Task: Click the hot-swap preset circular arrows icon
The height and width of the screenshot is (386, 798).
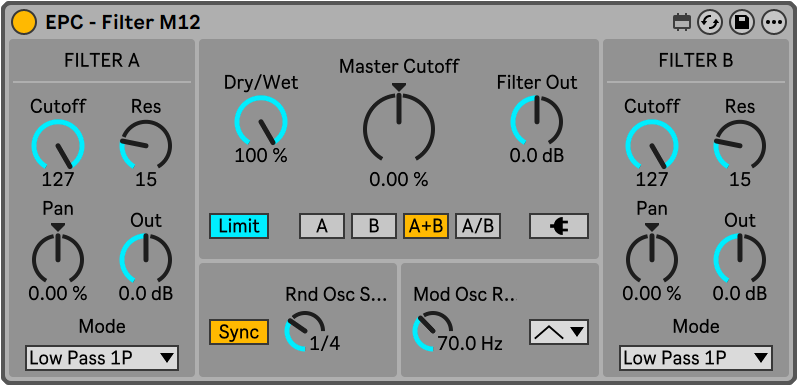Action: [x=710, y=22]
